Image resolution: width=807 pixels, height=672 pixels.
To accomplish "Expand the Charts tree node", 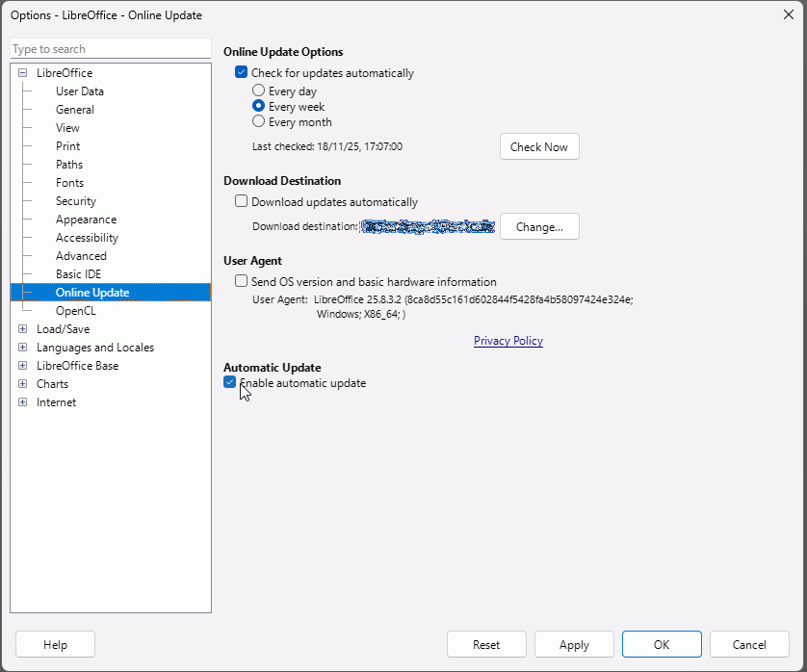I will (x=23, y=384).
